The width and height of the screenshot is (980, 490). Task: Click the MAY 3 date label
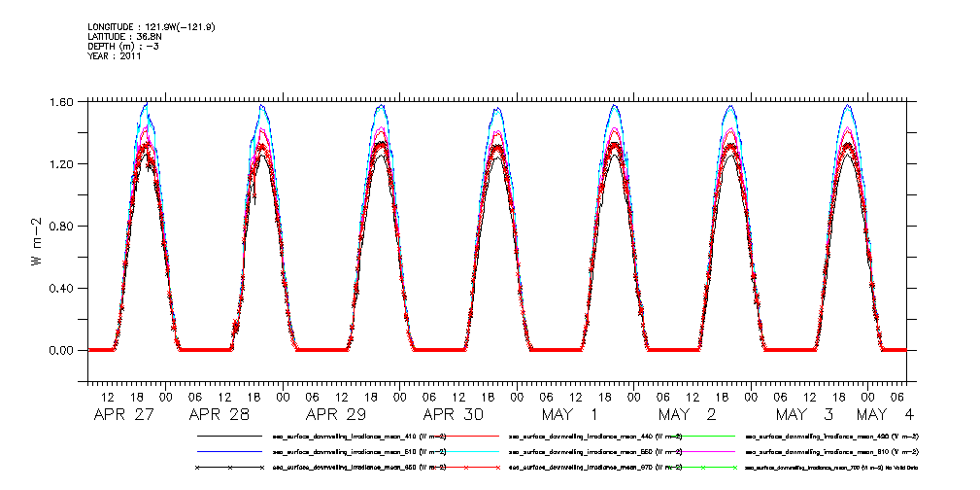pyautogui.click(x=805, y=414)
